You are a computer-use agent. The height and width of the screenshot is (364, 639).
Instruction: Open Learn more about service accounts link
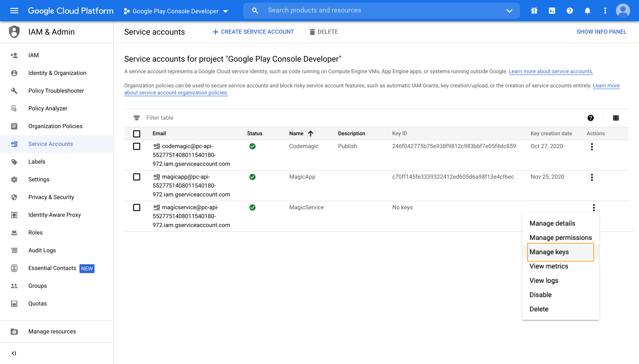coord(551,72)
